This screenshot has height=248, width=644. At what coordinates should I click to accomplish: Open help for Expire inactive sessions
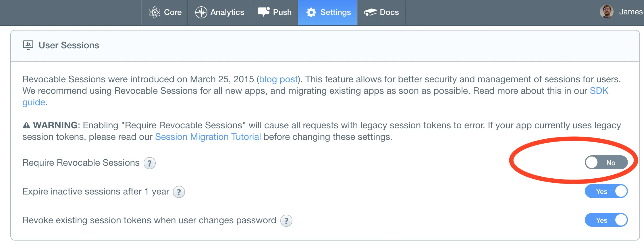click(179, 192)
